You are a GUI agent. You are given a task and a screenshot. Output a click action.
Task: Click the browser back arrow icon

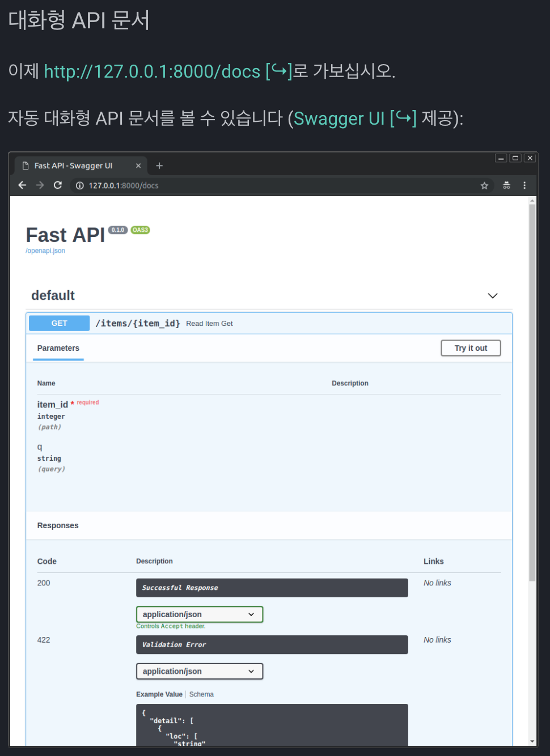point(22,185)
